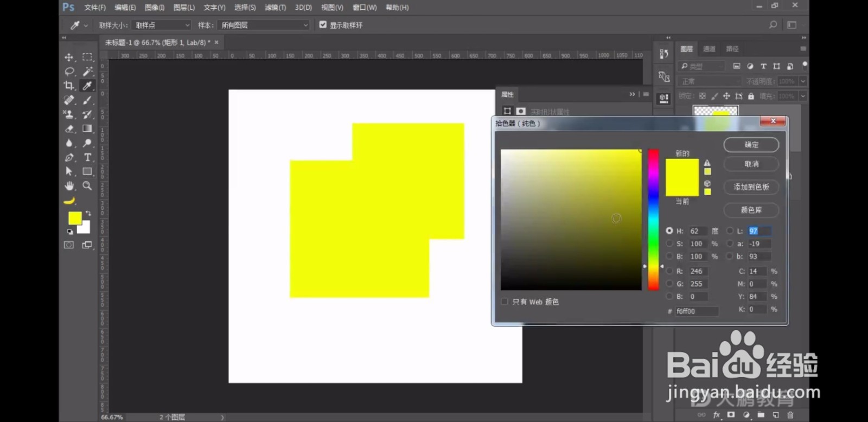Open the blend mode 正常 dropdown
This screenshot has height=422, width=868.
click(710, 81)
